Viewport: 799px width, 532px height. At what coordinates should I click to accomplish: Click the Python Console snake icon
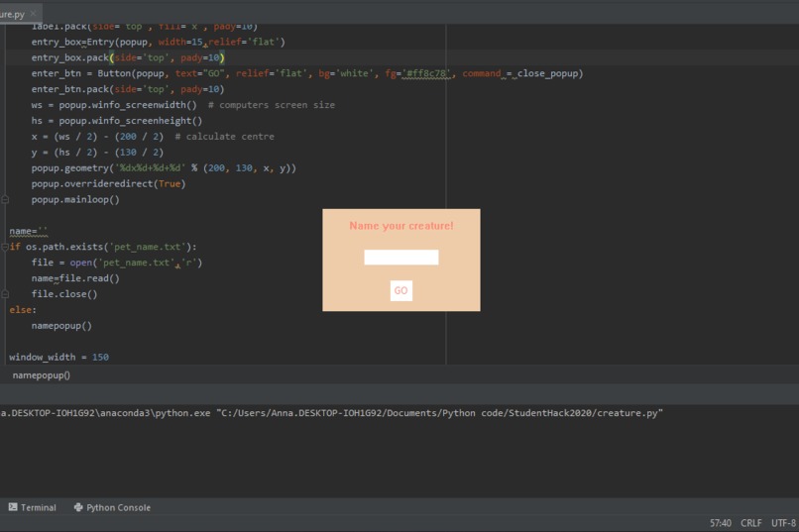pyautogui.click(x=78, y=507)
